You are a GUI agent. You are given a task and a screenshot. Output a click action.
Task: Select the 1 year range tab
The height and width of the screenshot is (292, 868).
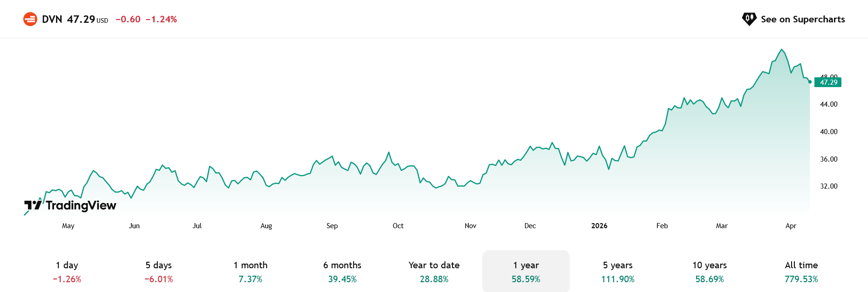tap(526, 272)
